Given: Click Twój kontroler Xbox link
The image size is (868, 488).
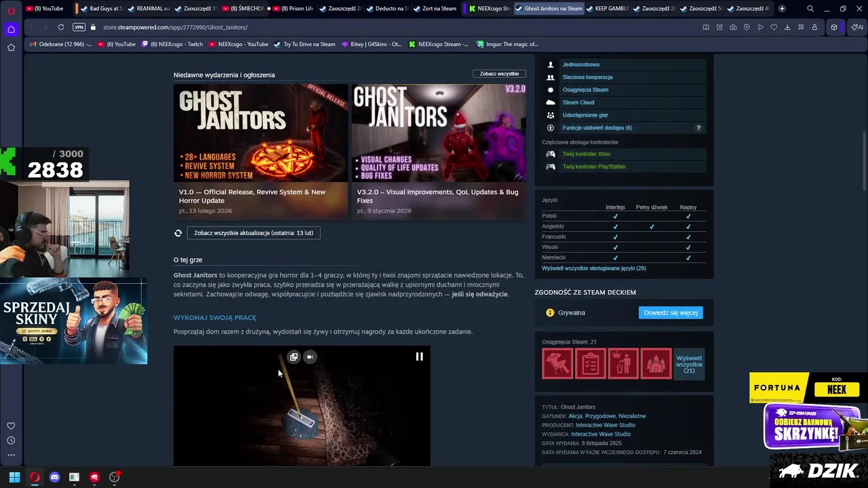Looking at the screenshot, I should point(587,154).
